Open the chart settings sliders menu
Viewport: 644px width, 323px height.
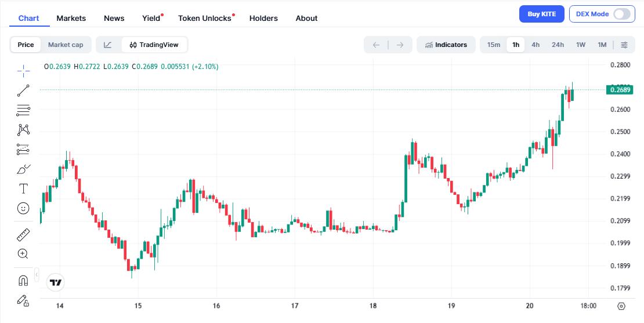[624, 45]
